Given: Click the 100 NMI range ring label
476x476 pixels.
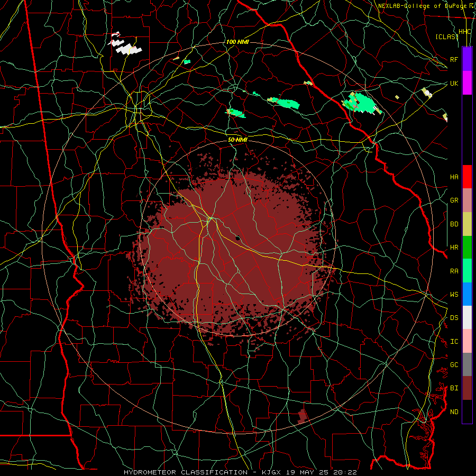Looking at the screenshot, I should click(237, 42).
